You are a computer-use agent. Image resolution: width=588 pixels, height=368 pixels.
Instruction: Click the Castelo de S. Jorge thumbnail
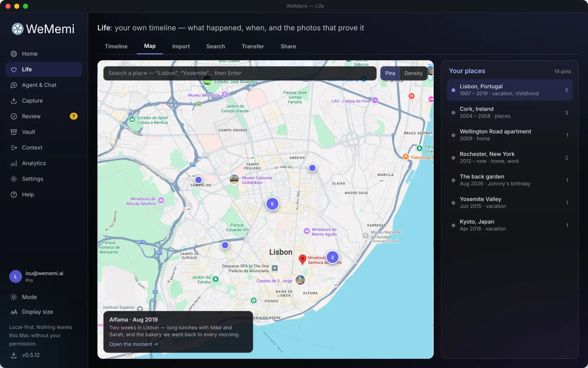coord(300,280)
